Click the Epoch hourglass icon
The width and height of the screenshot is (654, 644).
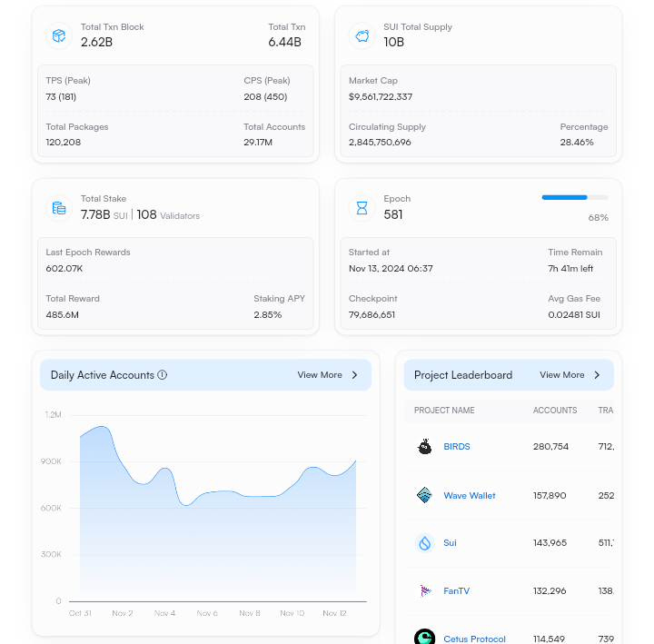(x=362, y=208)
